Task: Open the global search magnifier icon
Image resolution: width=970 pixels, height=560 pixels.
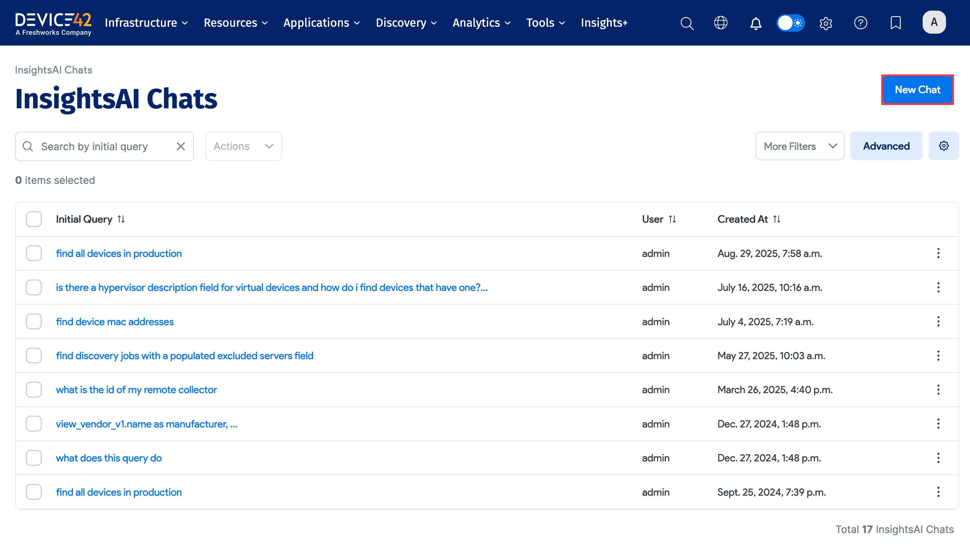Action: pyautogui.click(x=687, y=23)
